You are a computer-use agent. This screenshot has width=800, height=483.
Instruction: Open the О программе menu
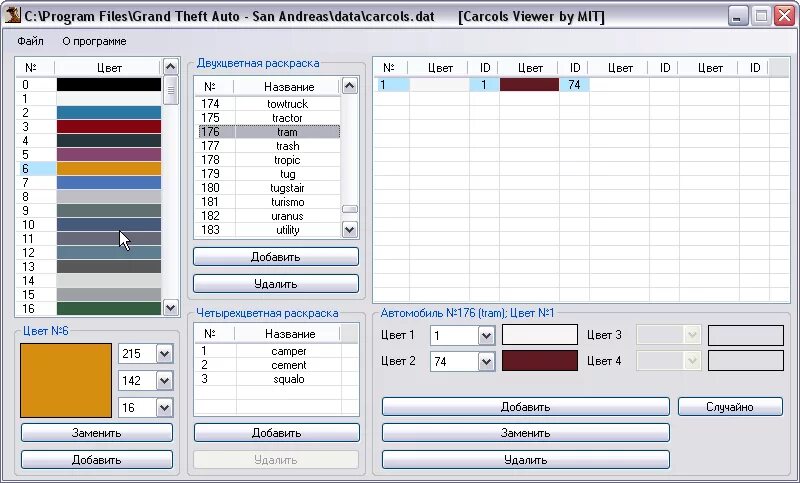pyautogui.click(x=94, y=41)
